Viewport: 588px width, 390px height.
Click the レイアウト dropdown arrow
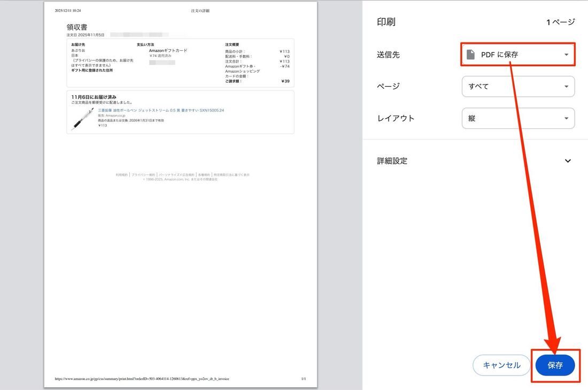pyautogui.click(x=566, y=118)
